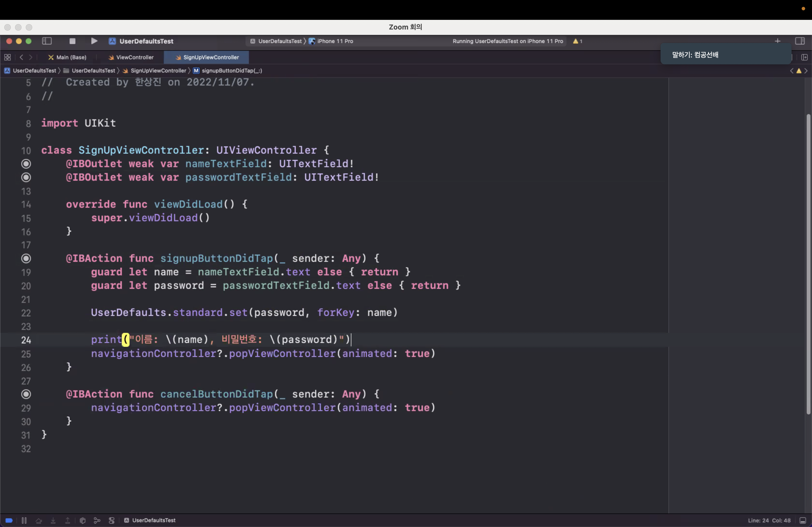Click 'Running UserDefaultsTest on iPhone 11 Pro' status
Screen dimensions: 812x527
tap(508, 41)
